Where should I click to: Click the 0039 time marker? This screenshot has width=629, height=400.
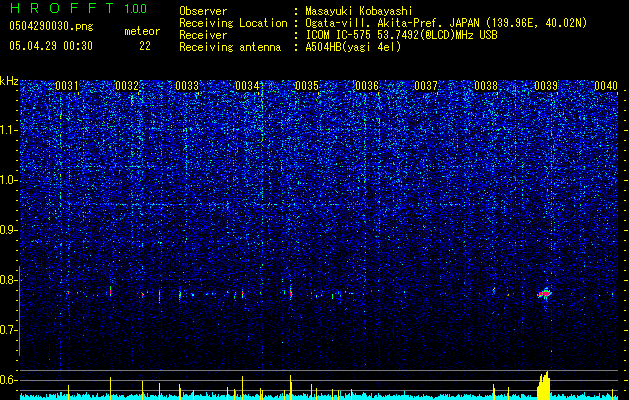pos(546,86)
